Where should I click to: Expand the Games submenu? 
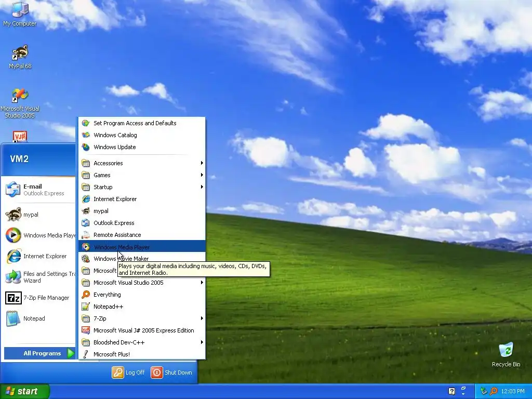[x=142, y=175]
